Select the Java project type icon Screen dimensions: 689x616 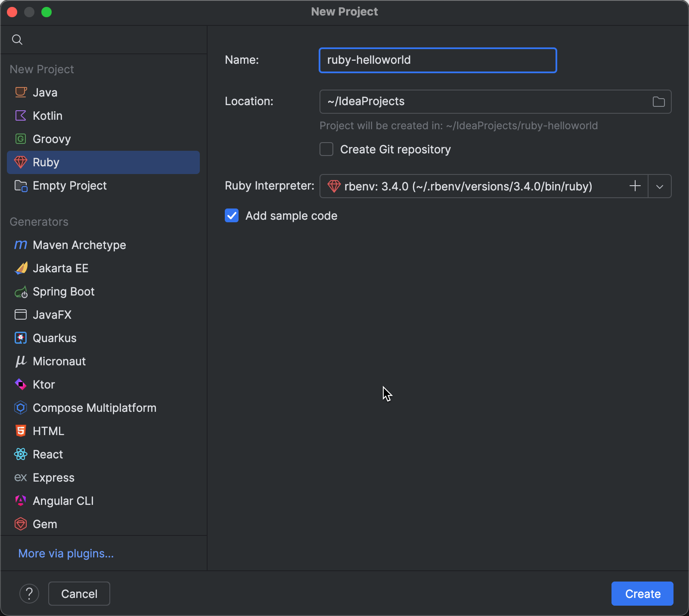point(21,92)
